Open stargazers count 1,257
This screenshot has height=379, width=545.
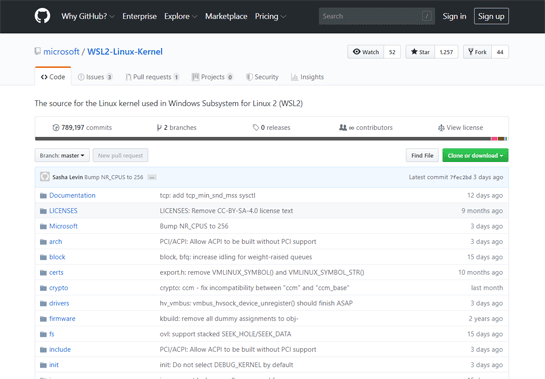click(446, 52)
